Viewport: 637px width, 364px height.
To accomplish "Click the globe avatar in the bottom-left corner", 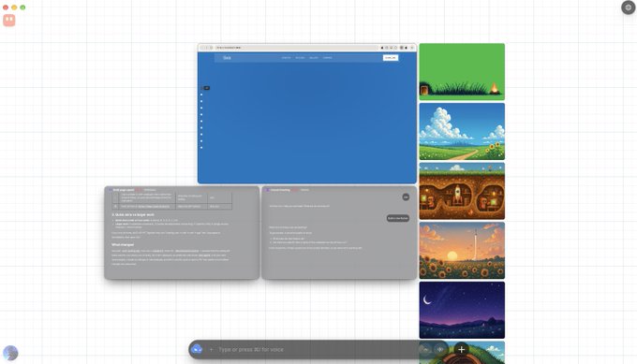I will [10, 353].
